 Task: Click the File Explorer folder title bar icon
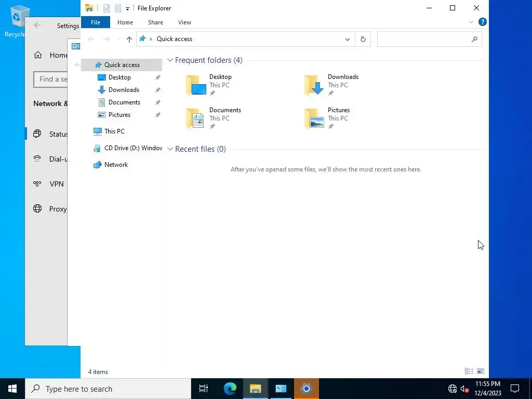pos(89,8)
